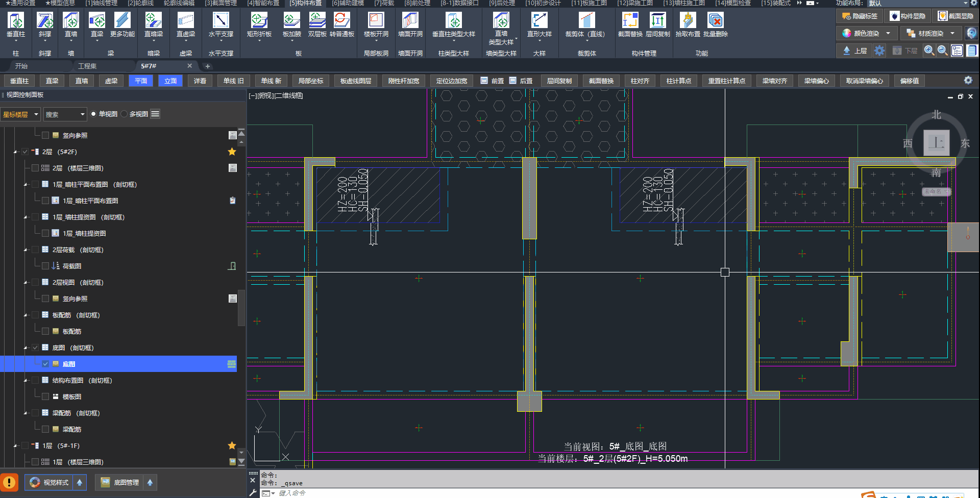Open the [7]荷载 ribbon menu

pyautogui.click(x=384, y=3)
